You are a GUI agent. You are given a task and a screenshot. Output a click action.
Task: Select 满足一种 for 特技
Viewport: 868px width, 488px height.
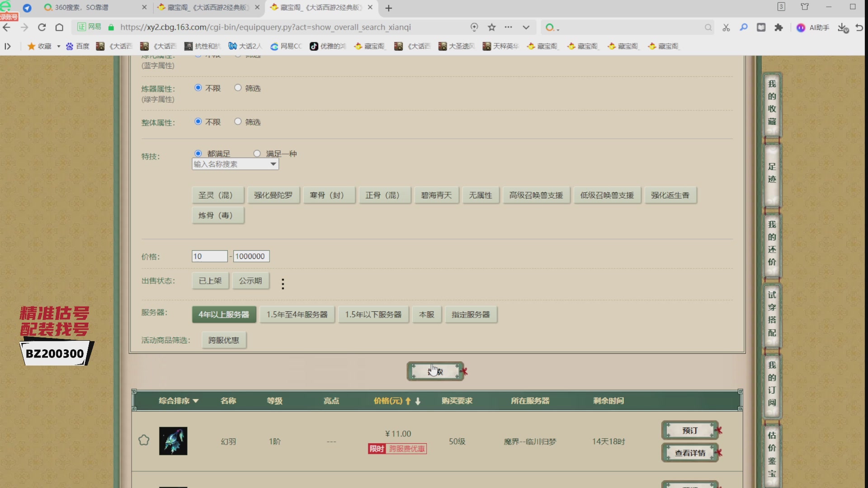[257, 154]
